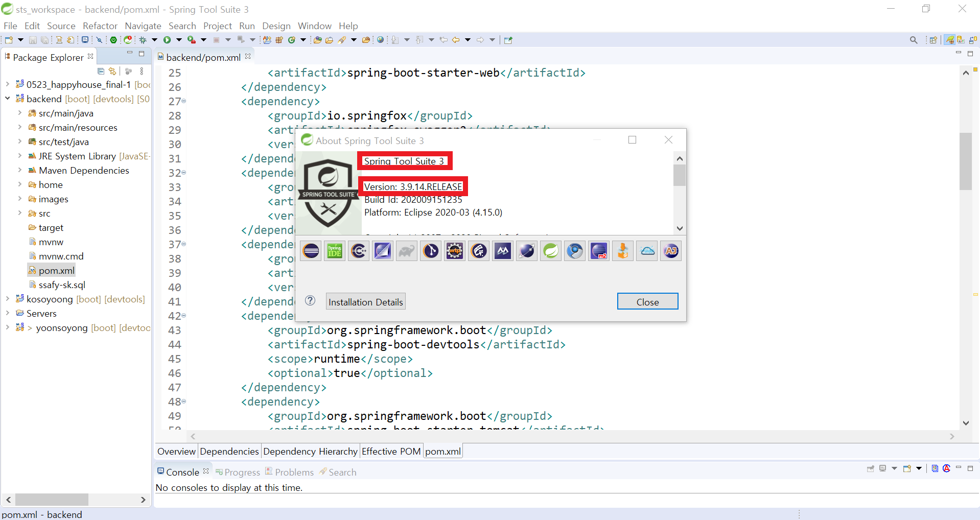Click the Save toolbar icon
Image resolution: width=980 pixels, height=520 pixels.
click(x=33, y=40)
